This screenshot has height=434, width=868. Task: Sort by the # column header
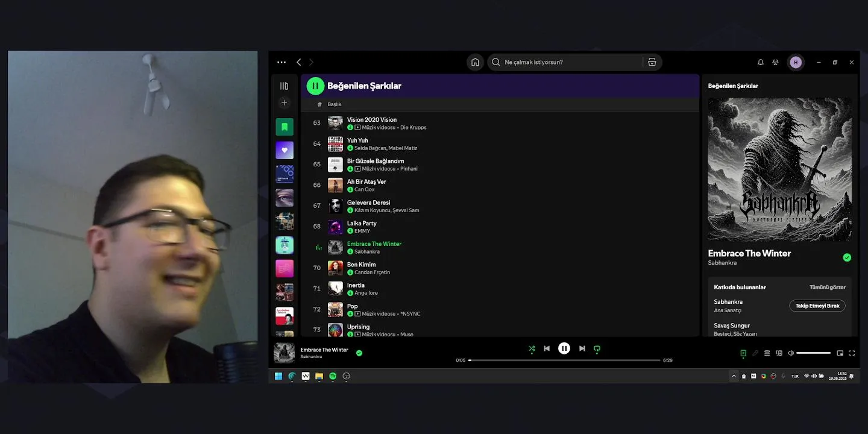click(x=319, y=104)
